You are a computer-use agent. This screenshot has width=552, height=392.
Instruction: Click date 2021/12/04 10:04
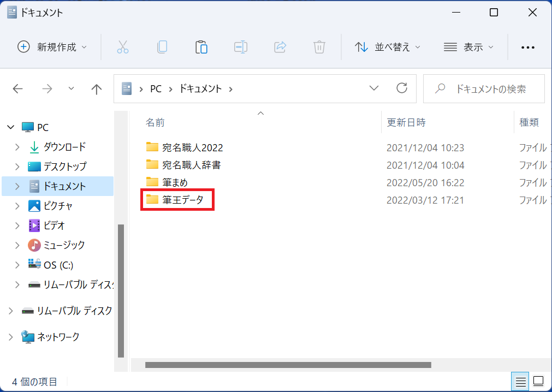pyautogui.click(x=425, y=165)
